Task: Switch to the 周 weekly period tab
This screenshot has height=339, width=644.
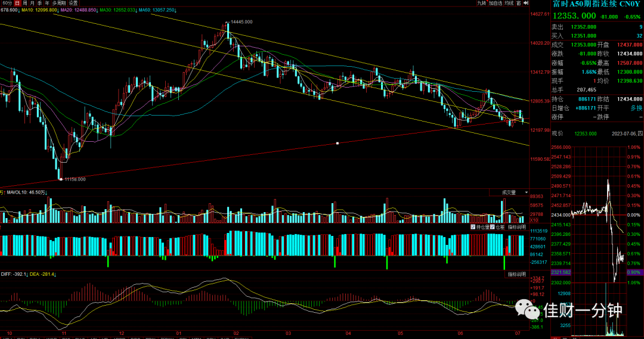Action: [24, 3]
